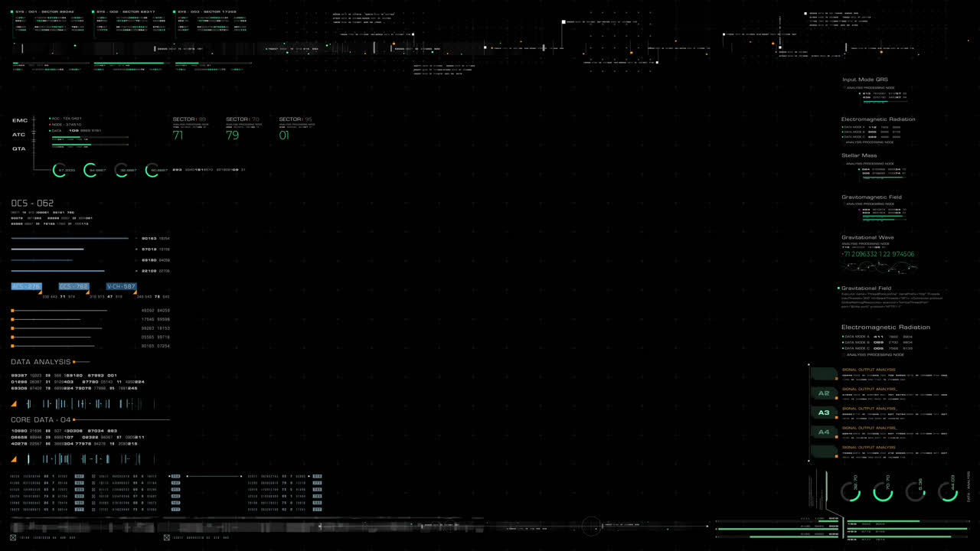Image resolution: width=980 pixels, height=551 pixels.
Task: Expand the V-CH - 587 tag corner arrow
Action: point(135,292)
